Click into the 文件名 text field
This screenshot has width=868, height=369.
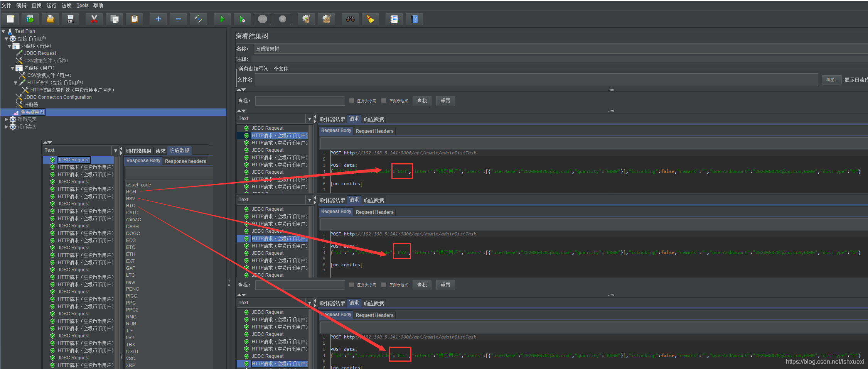coord(536,80)
